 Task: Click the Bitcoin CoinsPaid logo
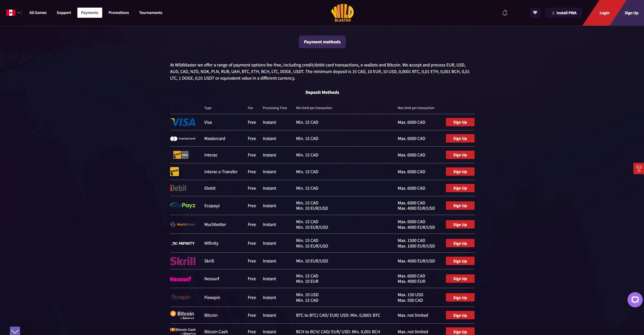(x=182, y=315)
